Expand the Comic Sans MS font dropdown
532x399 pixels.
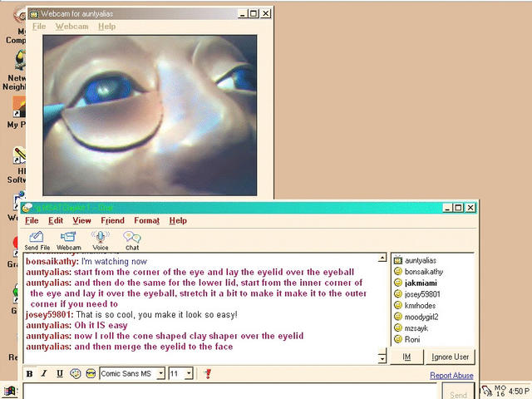point(161,373)
